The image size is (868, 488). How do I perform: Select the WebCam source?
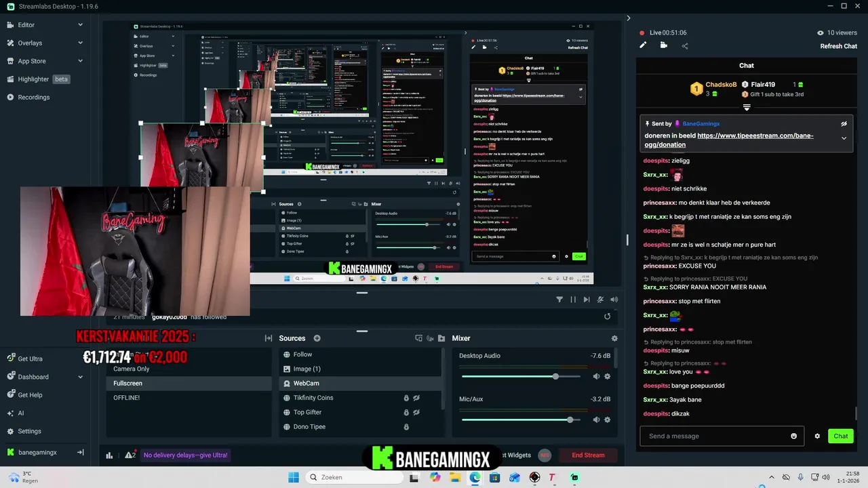pyautogui.click(x=360, y=383)
